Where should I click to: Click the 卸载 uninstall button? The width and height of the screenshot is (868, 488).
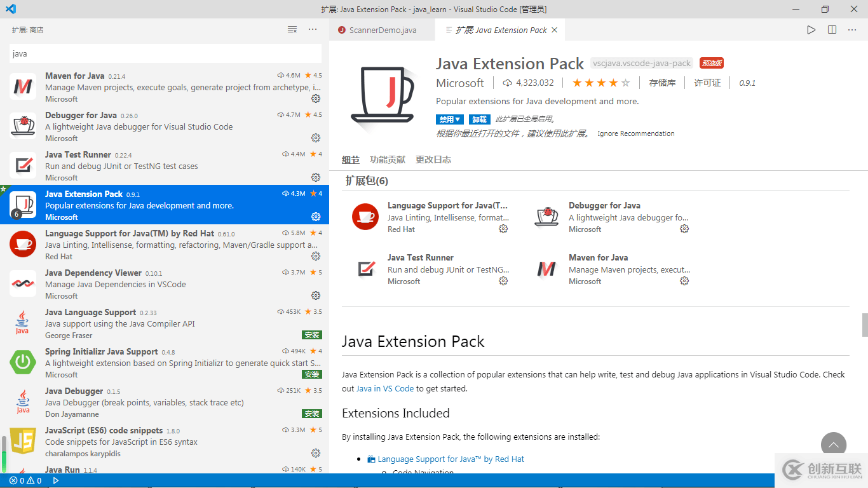point(479,119)
